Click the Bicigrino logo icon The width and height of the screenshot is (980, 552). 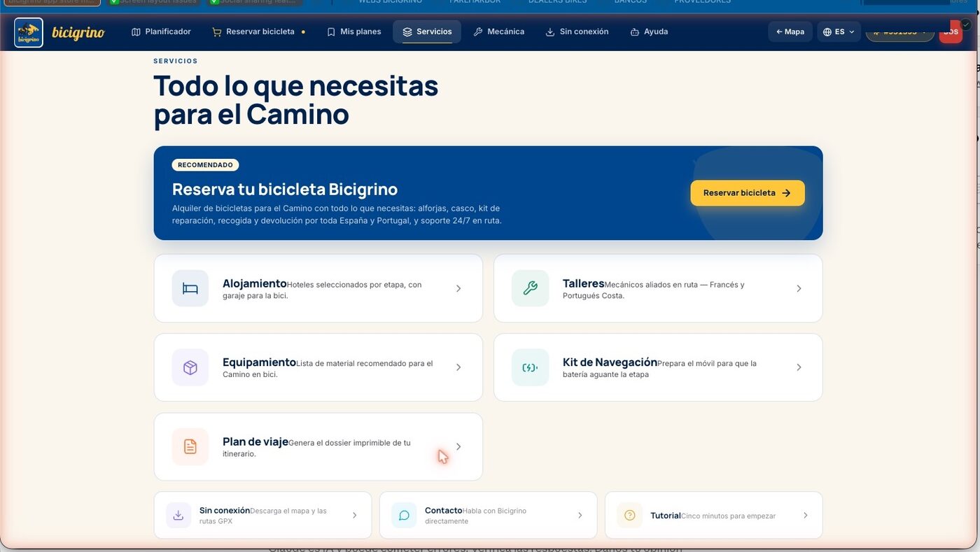click(29, 32)
